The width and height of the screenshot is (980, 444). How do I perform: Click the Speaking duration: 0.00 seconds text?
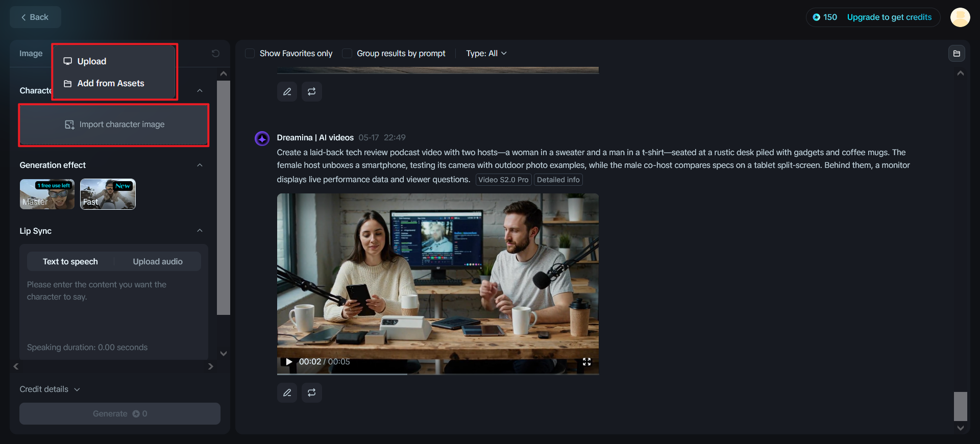point(87,348)
